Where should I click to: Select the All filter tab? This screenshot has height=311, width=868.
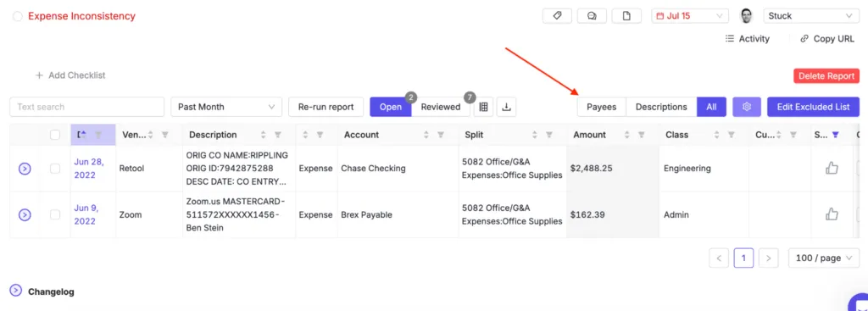tap(711, 107)
